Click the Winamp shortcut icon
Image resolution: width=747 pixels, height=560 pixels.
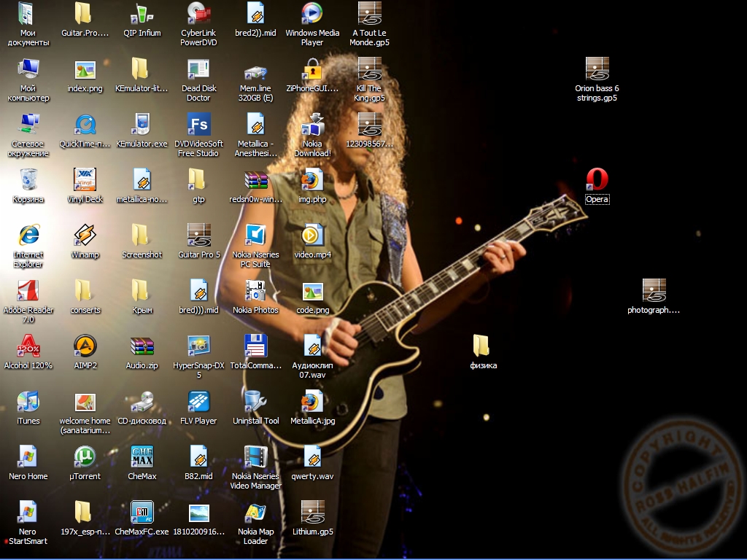[85, 236]
